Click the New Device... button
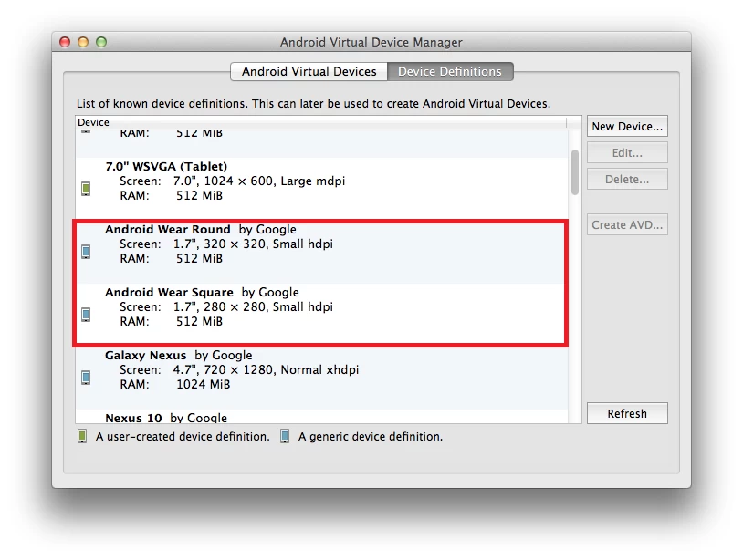Screen dimensions: 743x560 click(627, 127)
